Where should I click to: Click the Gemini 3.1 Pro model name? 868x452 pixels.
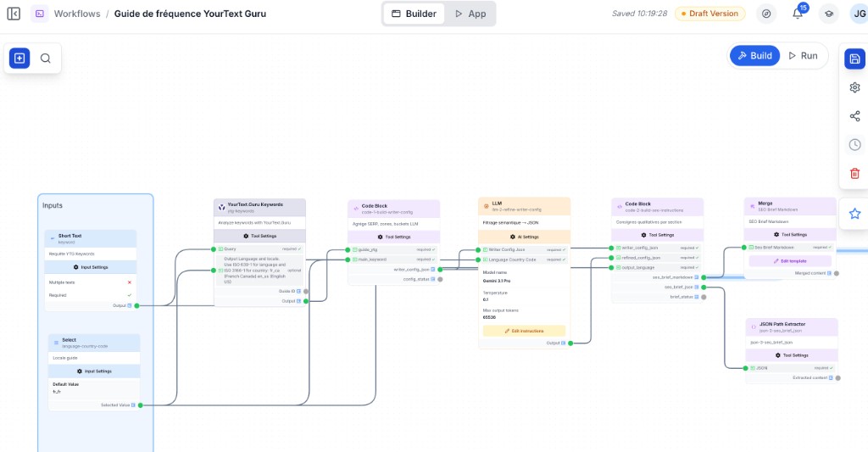click(x=497, y=281)
